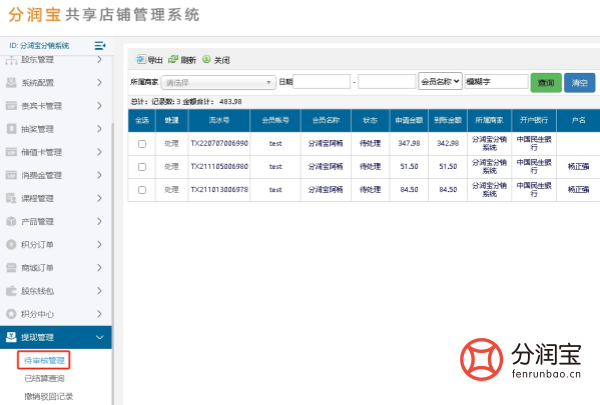Click the green 查询 search button
The height and width of the screenshot is (405, 600).
pos(546,83)
